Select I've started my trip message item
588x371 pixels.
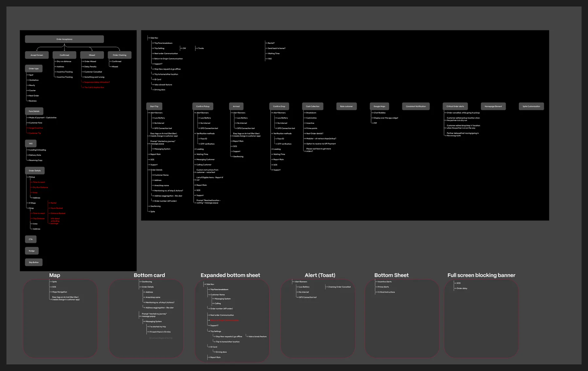pyautogui.click(x=157, y=327)
